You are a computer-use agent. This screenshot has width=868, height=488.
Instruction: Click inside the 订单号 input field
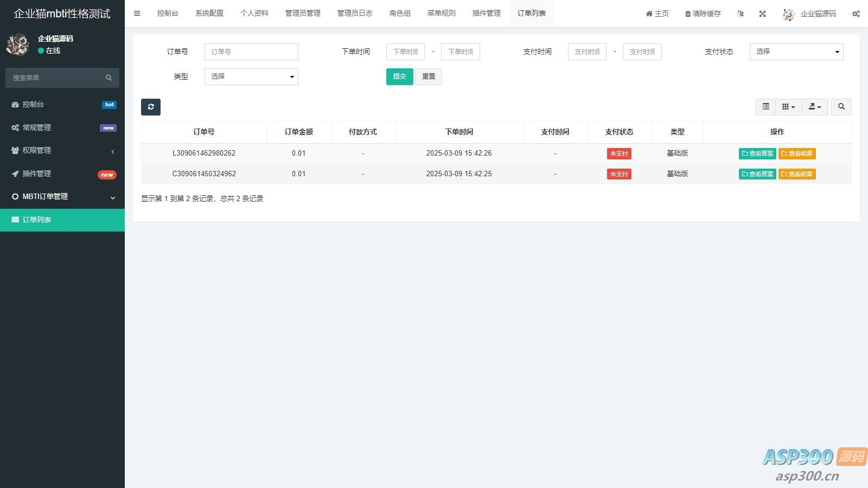[x=251, y=52]
